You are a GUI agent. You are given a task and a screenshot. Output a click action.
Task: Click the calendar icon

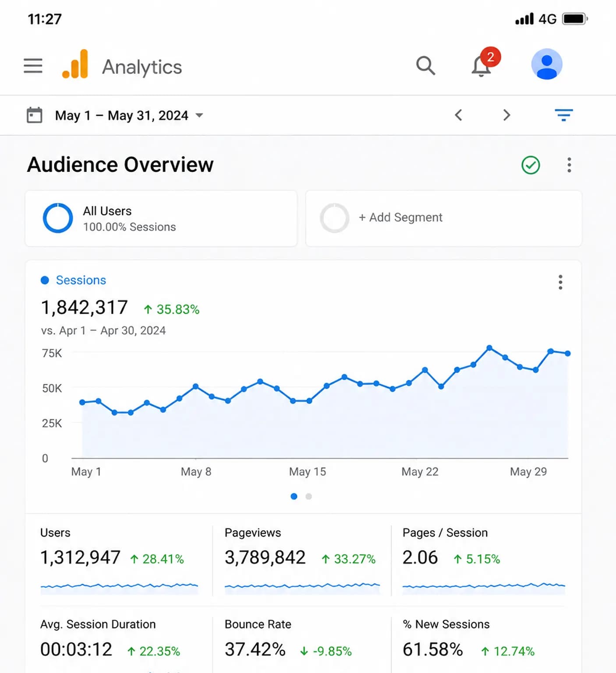tap(35, 115)
